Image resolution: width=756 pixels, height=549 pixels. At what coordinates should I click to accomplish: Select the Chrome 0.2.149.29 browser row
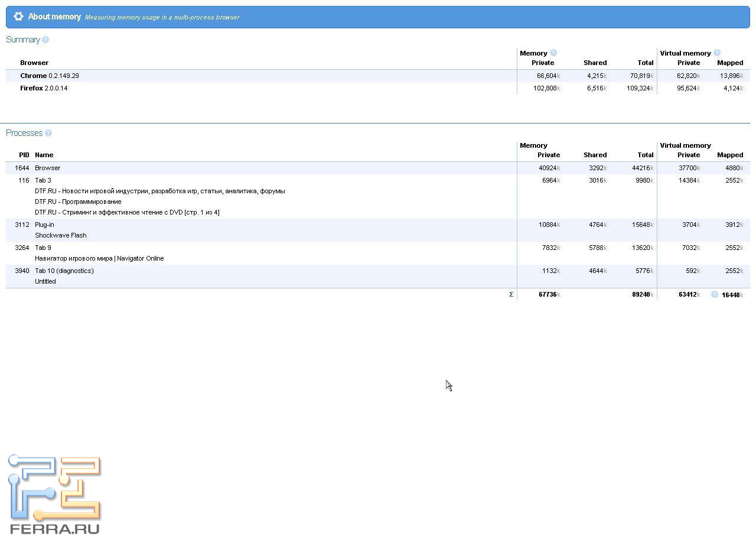click(x=50, y=76)
